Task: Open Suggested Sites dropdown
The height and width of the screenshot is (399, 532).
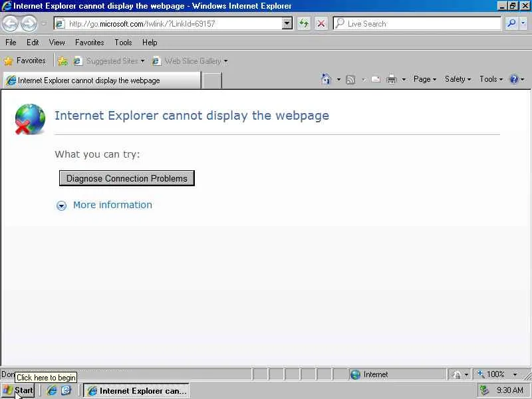Action: (x=109, y=61)
